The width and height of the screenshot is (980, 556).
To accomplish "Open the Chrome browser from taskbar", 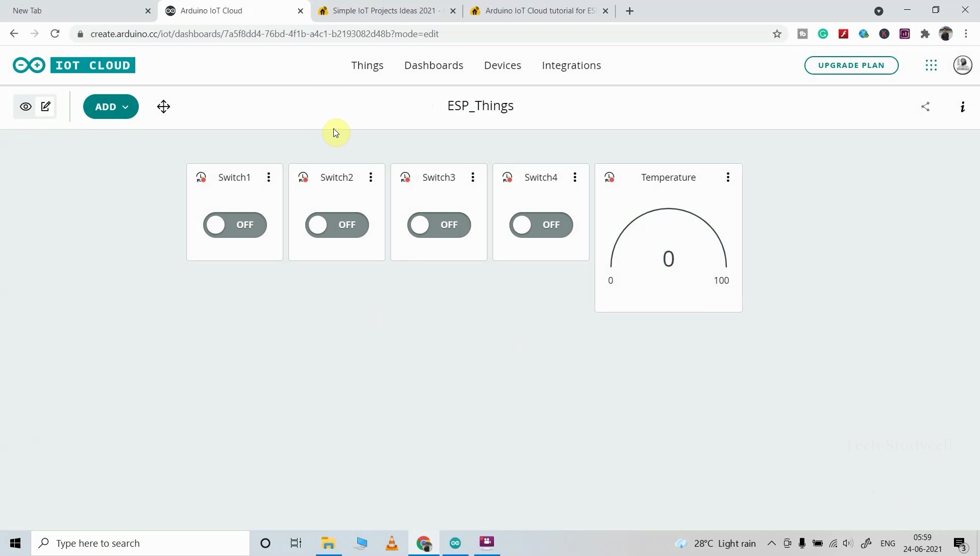I will point(424,543).
